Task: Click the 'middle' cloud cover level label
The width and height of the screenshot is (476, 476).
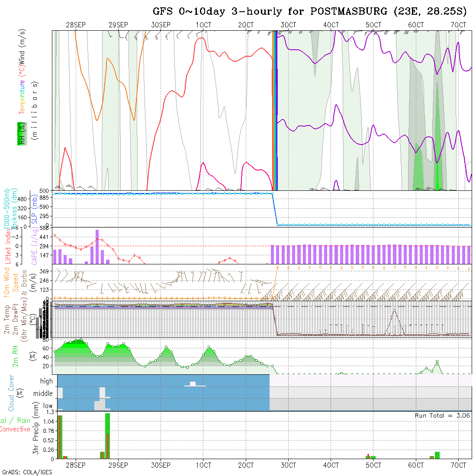Action: pyautogui.click(x=43, y=394)
